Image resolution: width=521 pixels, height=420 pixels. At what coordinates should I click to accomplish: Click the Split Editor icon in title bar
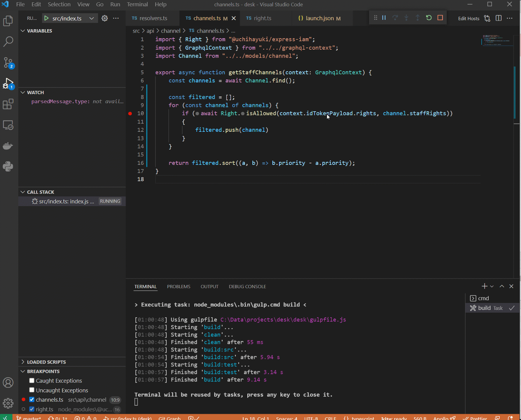[498, 18]
